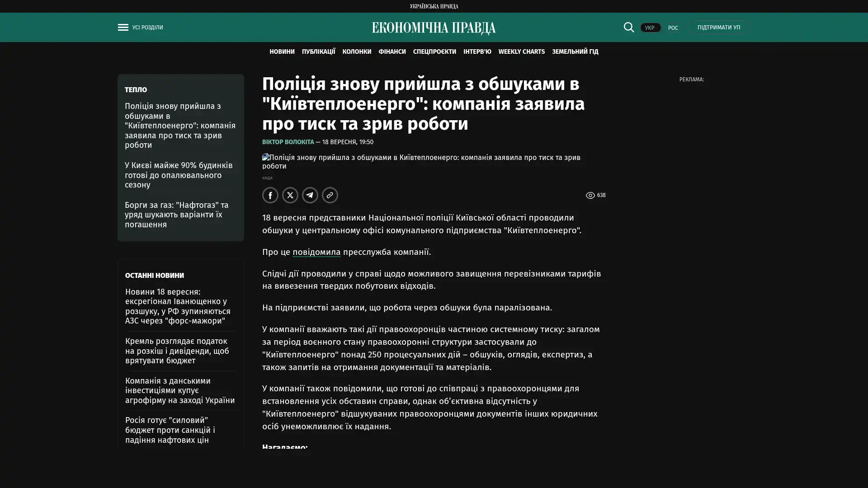Screen dimensions: 868x488
Task: Share article via Telegram icon
Action: tap(310, 195)
